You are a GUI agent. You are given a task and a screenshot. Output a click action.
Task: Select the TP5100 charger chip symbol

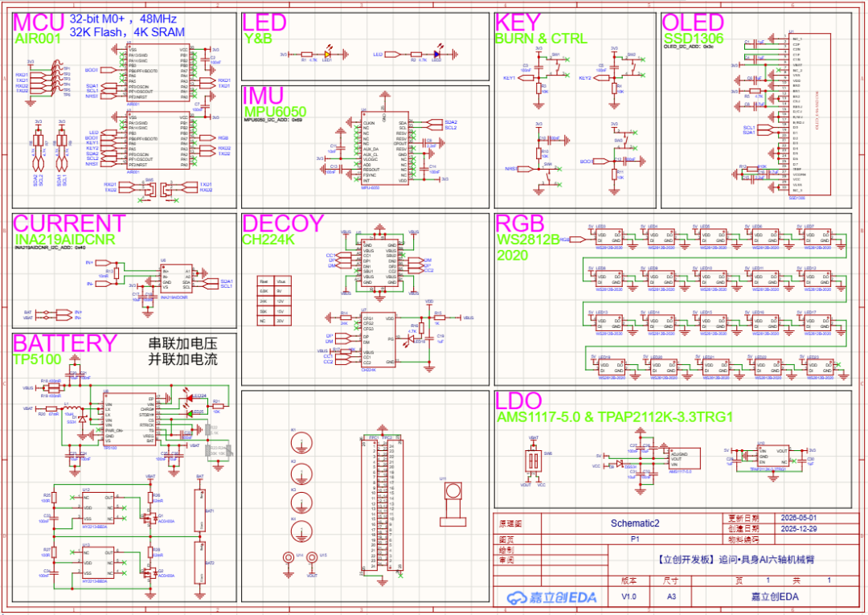[129, 419]
